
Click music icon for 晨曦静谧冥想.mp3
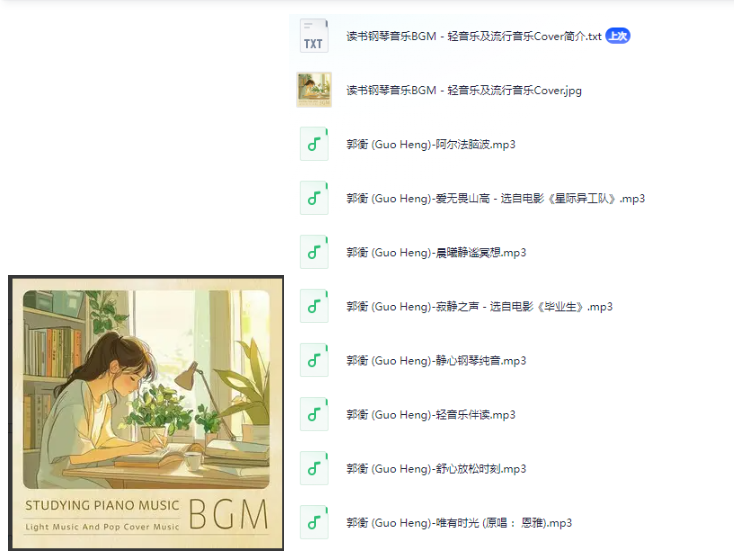tap(314, 252)
